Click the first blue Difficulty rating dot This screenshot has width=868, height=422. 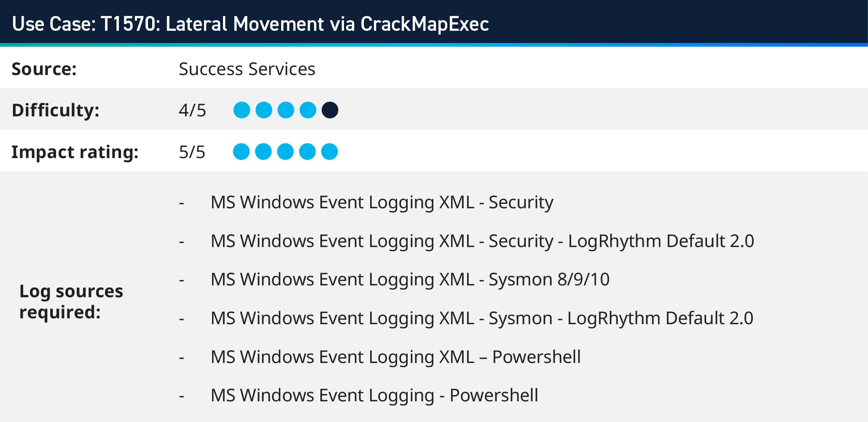(x=242, y=110)
